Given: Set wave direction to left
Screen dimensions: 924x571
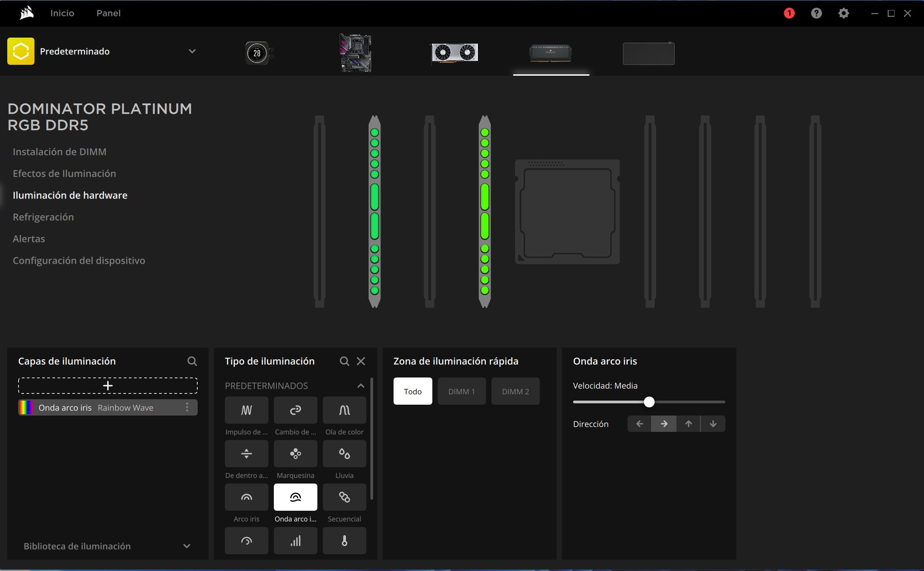Looking at the screenshot, I should (x=639, y=424).
